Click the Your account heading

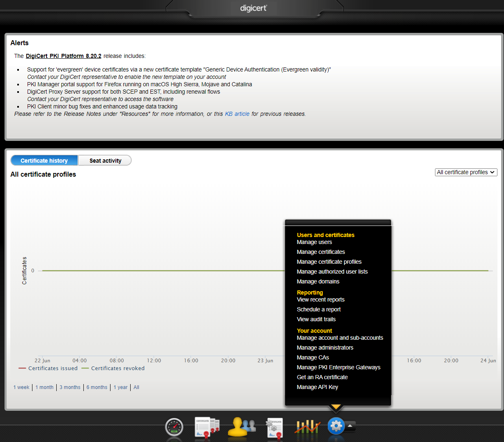point(315,331)
